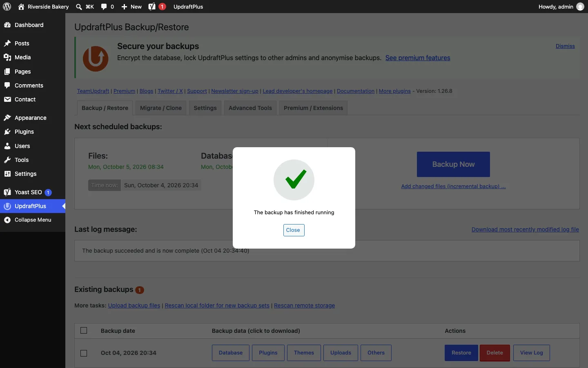The image size is (588, 368).
Task: Click the Yoast SEO sidebar icon
Action: pos(7,192)
